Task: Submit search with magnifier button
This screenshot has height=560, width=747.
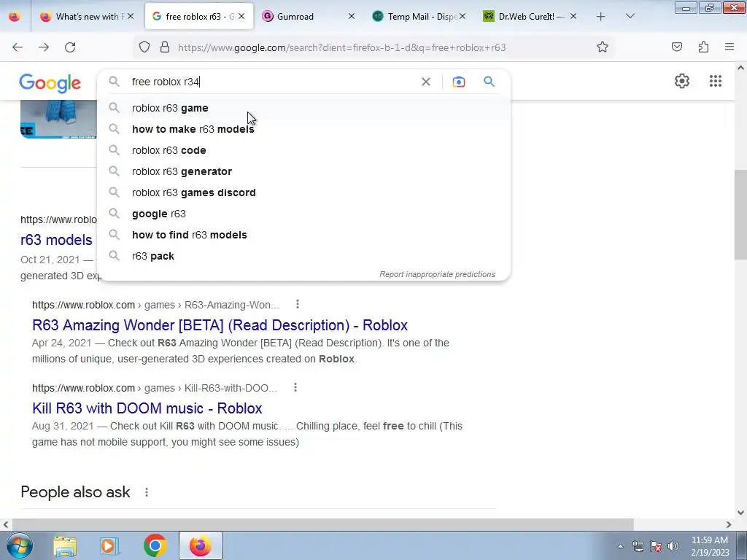Action: point(489,82)
